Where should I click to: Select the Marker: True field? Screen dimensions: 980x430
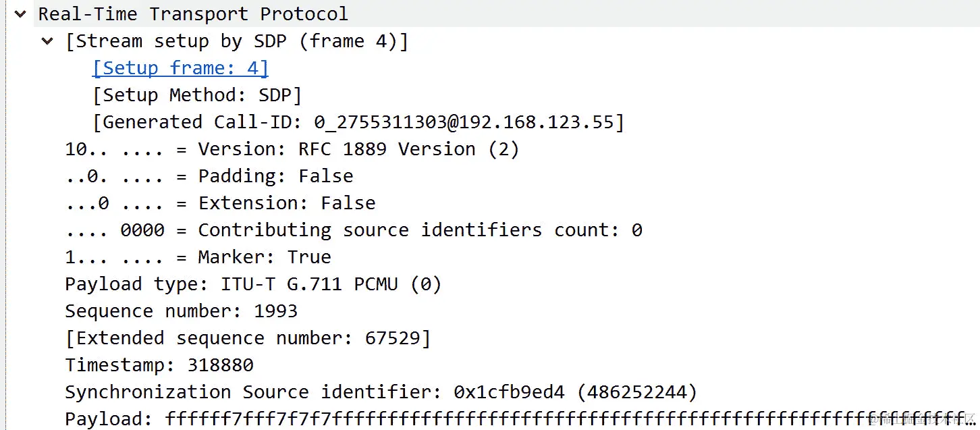(198, 257)
